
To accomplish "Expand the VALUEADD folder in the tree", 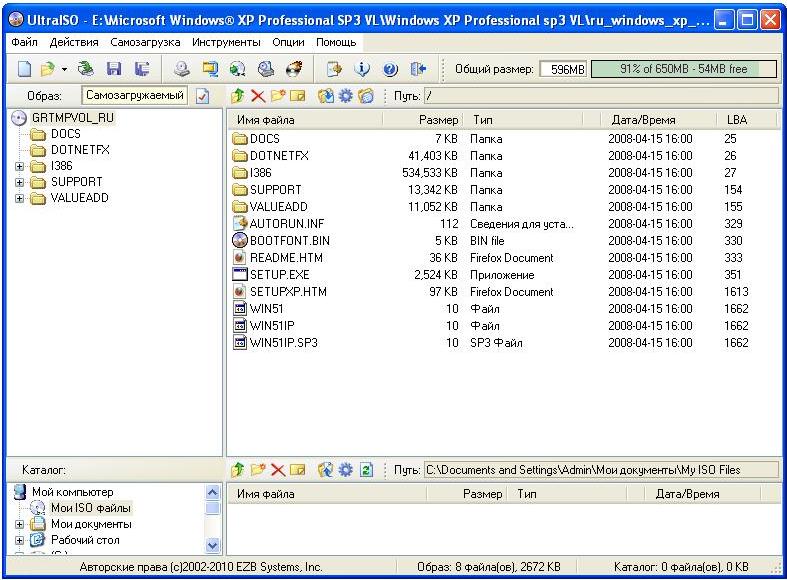I will click(x=19, y=198).
